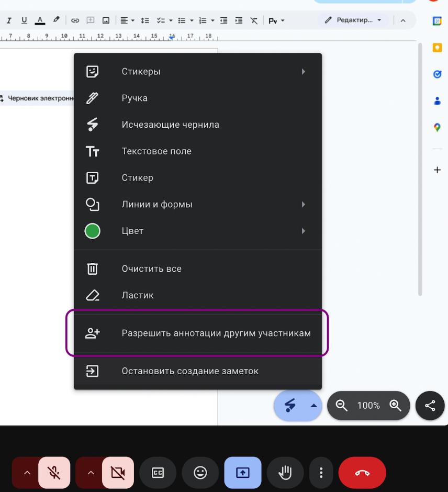End the call with red button

(x=362, y=473)
